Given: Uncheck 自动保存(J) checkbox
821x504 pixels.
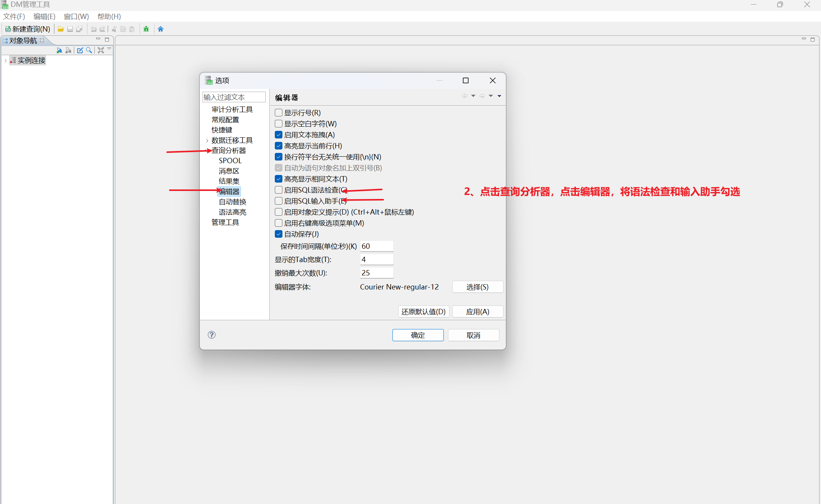Looking at the screenshot, I should pyautogui.click(x=279, y=234).
